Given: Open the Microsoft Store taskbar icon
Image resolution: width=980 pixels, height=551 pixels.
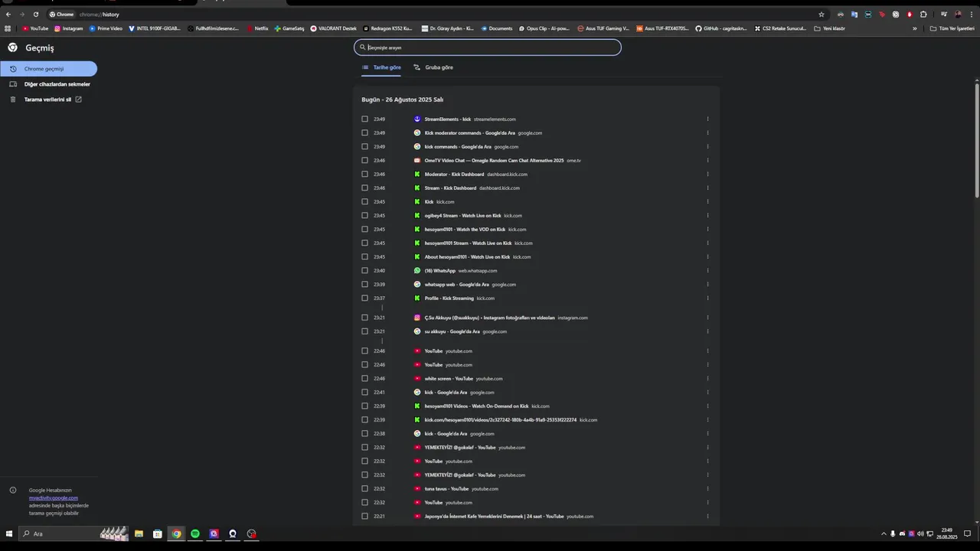Looking at the screenshot, I should coord(158,533).
